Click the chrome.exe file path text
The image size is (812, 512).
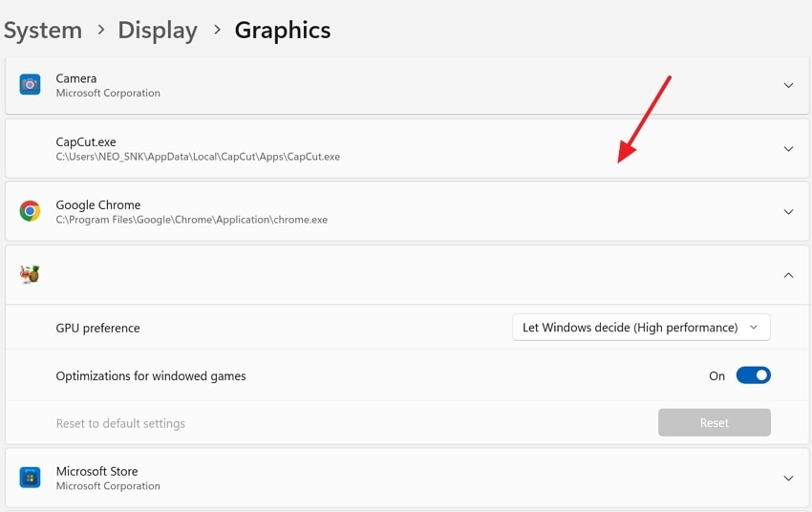(192, 220)
